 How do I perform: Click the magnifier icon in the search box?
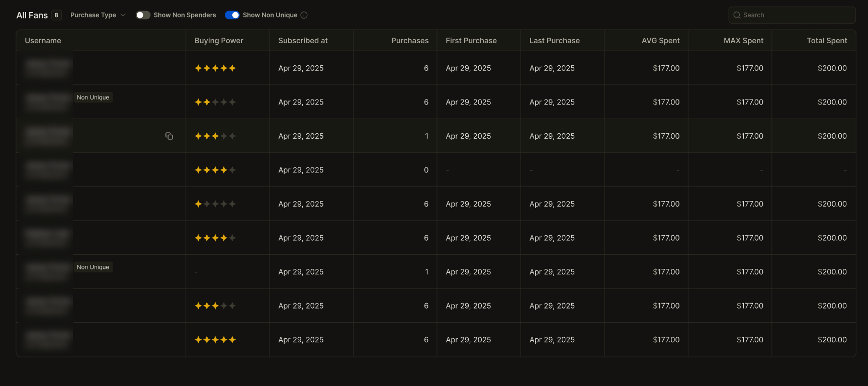coord(737,15)
